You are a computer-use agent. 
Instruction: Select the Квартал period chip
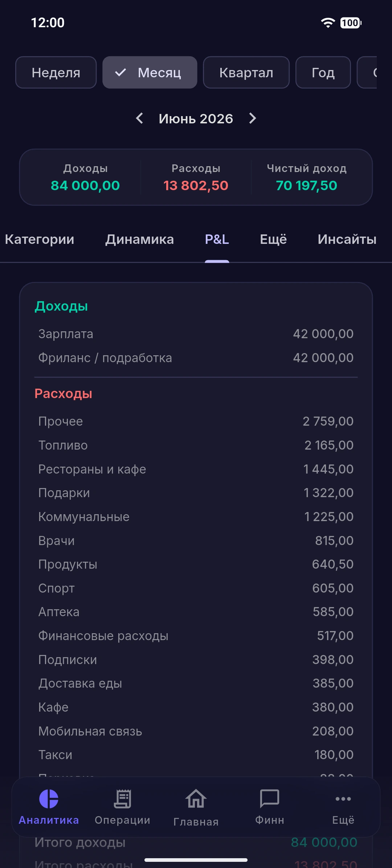pos(246,72)
